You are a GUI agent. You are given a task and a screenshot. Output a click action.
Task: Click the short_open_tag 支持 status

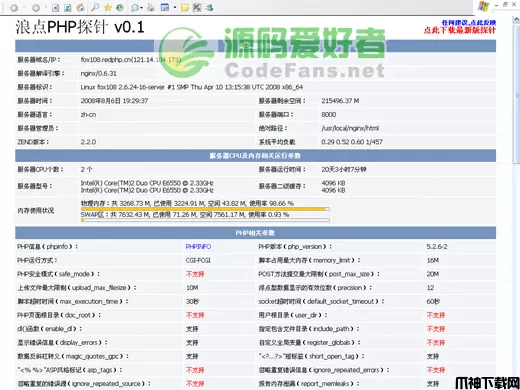coord(433,356)
